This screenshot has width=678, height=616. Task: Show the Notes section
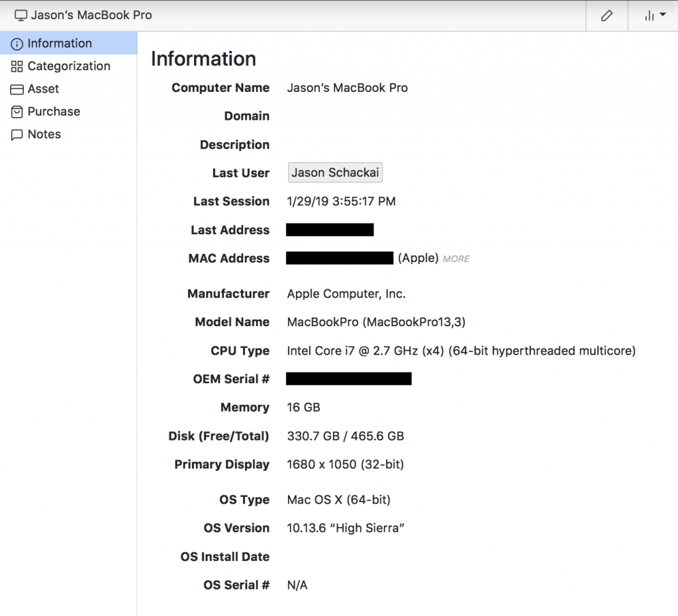coord(68,134)
